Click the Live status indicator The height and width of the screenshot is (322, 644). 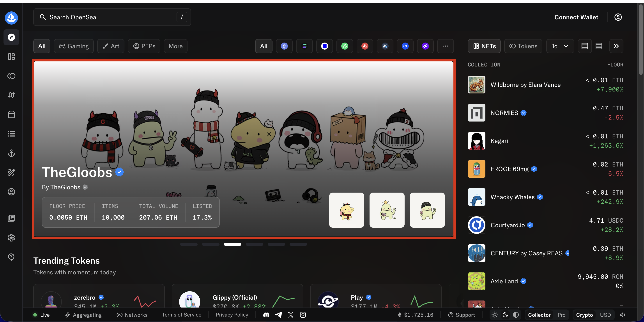41,315
